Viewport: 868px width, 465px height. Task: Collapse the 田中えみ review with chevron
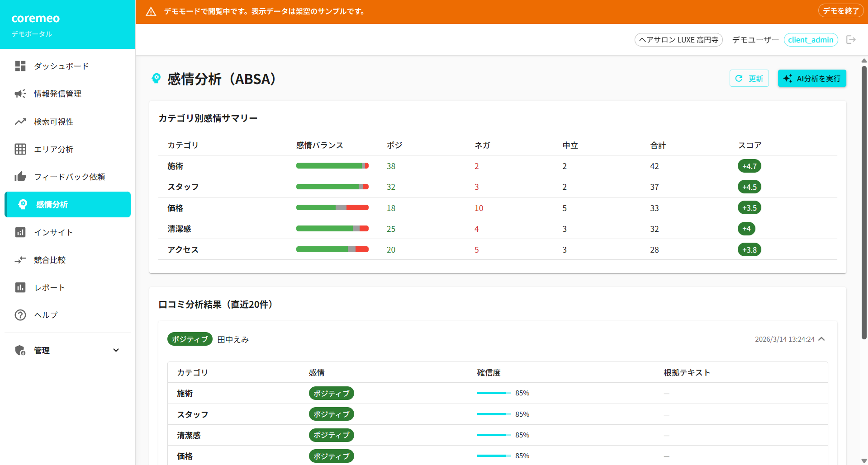tap(822, 339)
